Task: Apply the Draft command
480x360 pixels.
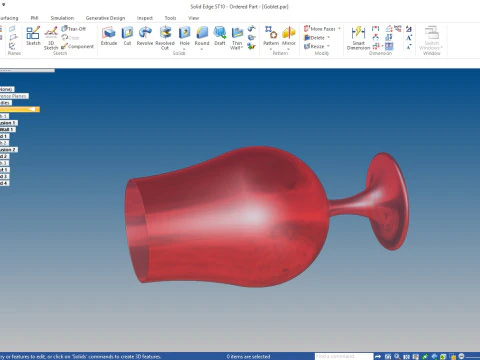Action: 220,36
